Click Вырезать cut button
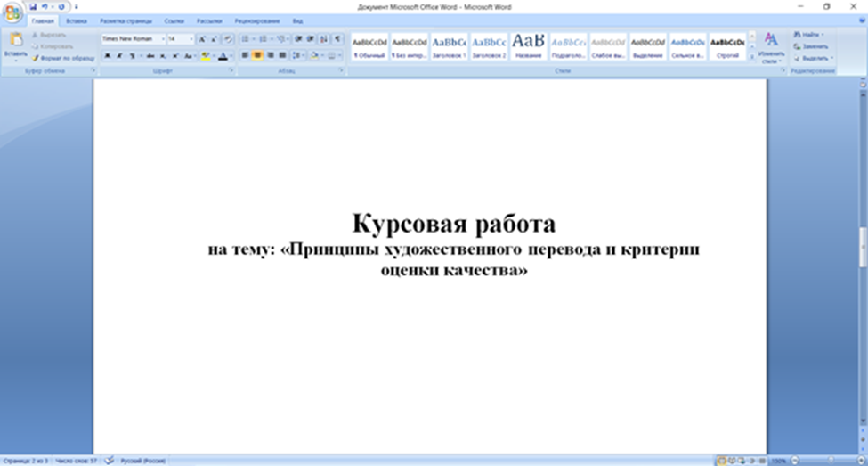 pyautogui.click(x=50, y=35)
